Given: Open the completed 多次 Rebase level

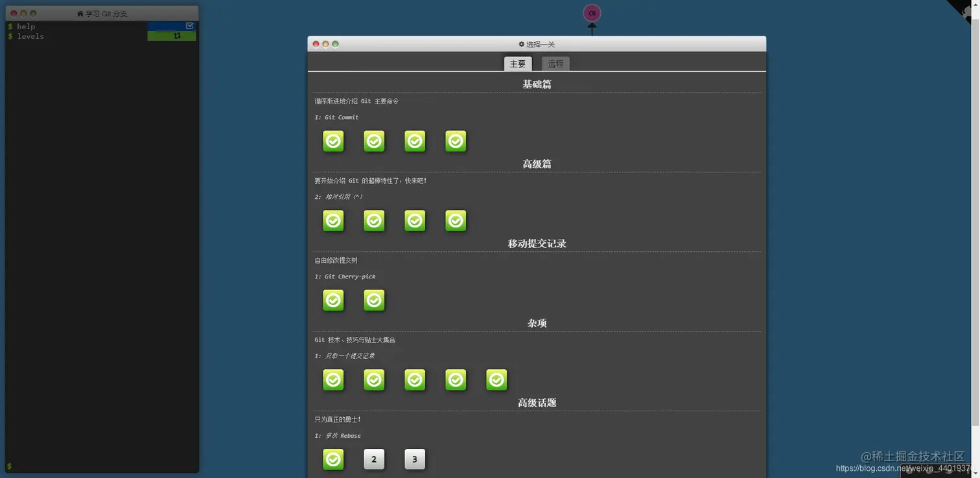Looking at the screenshot, I should click(333, 459).
